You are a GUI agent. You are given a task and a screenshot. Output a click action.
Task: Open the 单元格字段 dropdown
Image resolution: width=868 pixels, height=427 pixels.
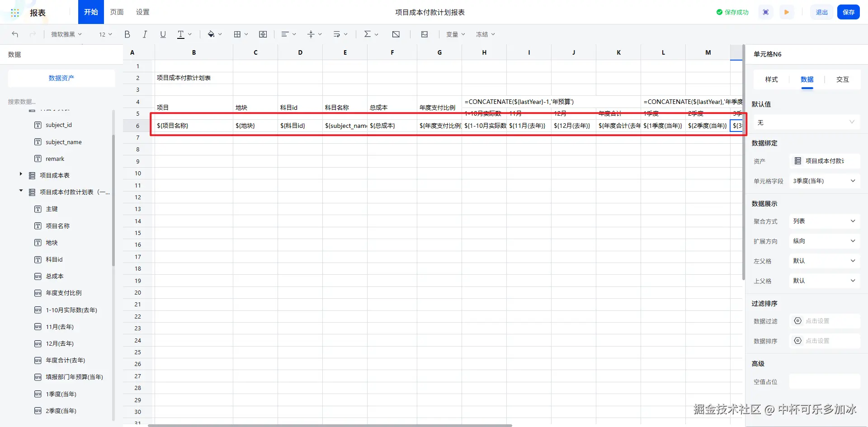click(825, 181)
